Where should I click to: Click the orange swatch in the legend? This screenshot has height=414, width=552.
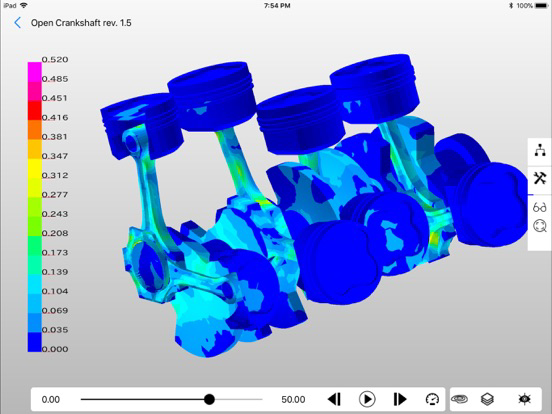pos(34,130)
